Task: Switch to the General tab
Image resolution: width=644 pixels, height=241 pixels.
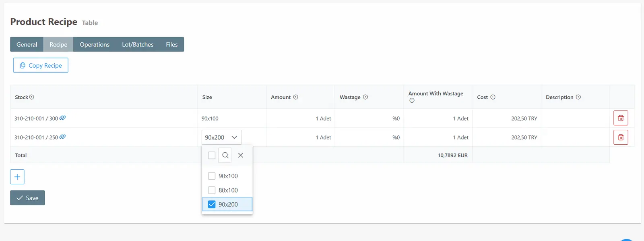Action: click(27, 44)
